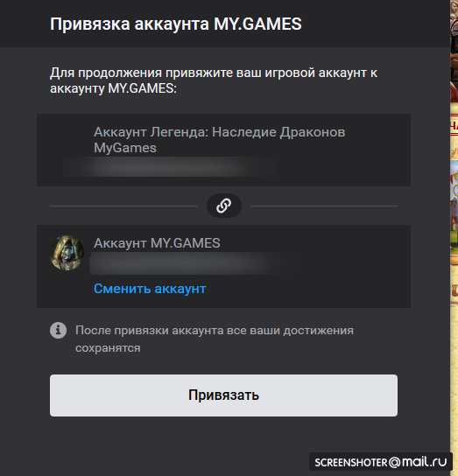Screen dimensions: 458x476
Task: Select the blurred MY.GAMES account name
Action: tap(192, 262)
